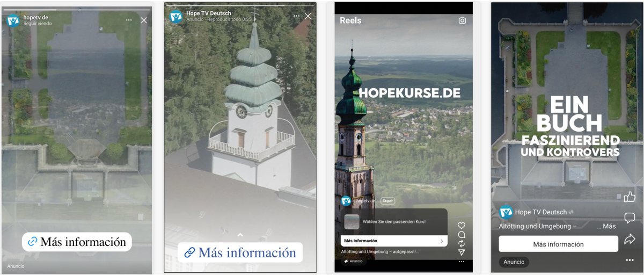Click the 'Seguir viendo' text under hopetv.de
The height and width of the screenshot is (275, 644).
pyautogui.click(x=38, y=24)
